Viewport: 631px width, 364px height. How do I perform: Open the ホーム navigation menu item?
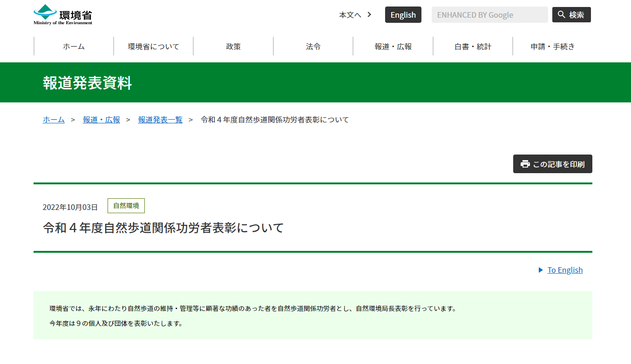(74, 47)
